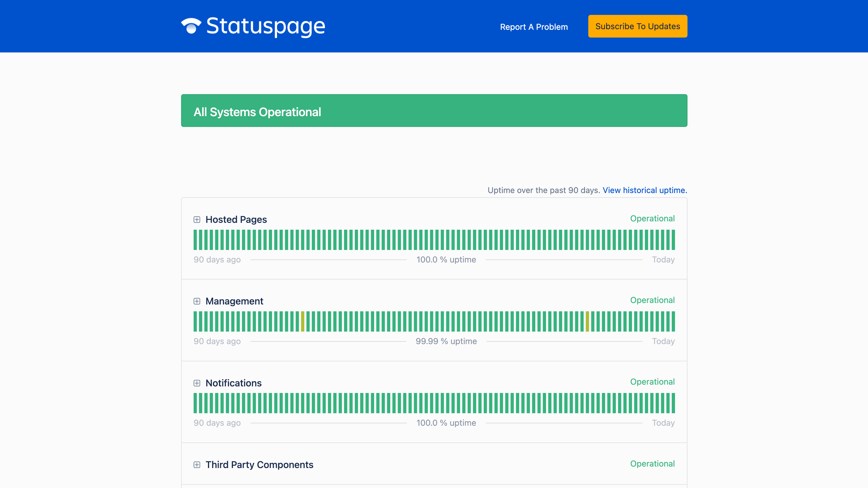The height and width of the screenshot is (488, 868).
Task: Click today's uptime bar for Hosted Pages
Action: click(x=673, y=240)
